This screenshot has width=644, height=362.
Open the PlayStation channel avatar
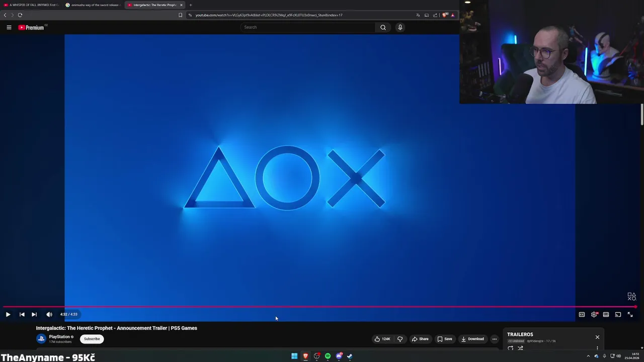41,339
